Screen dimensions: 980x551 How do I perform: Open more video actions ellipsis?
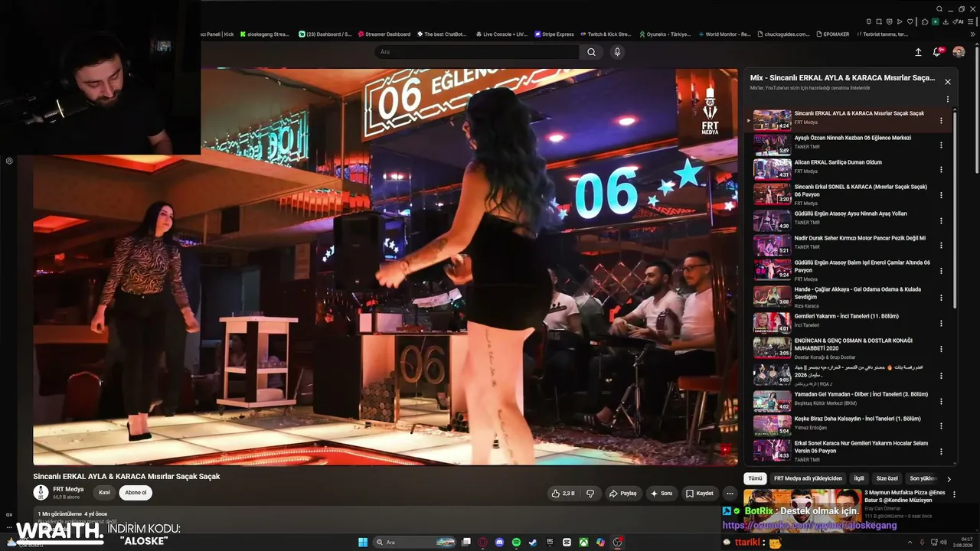point(730,494)
